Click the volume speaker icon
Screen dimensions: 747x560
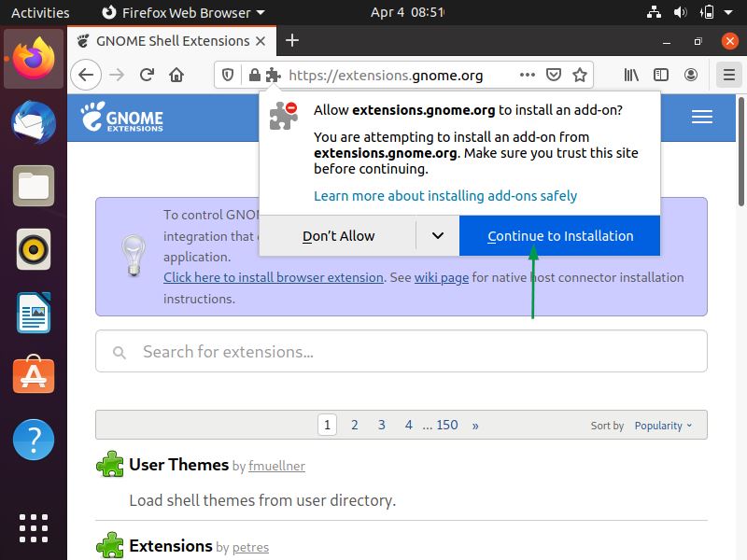point(680,12)
